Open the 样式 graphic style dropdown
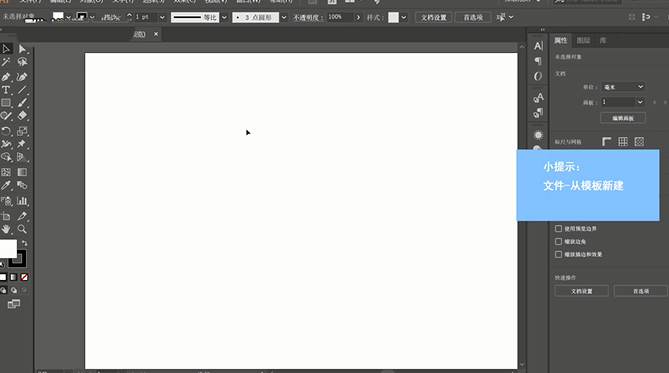The image size is (669, 373). [404, 17]
